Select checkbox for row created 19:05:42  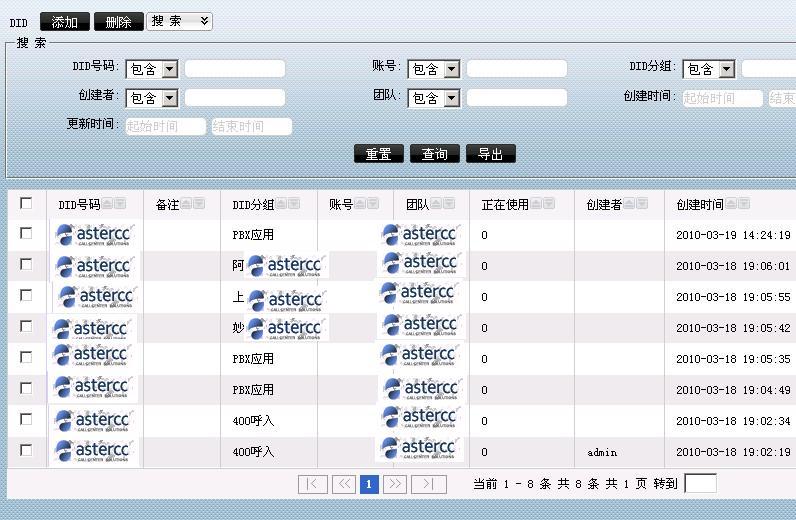26,326
